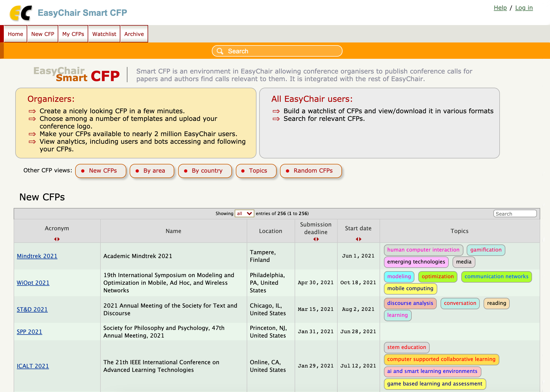Screen dimensions: 550x392
Task: Click the magnifier icon in search bar
Action: (220, 51)
